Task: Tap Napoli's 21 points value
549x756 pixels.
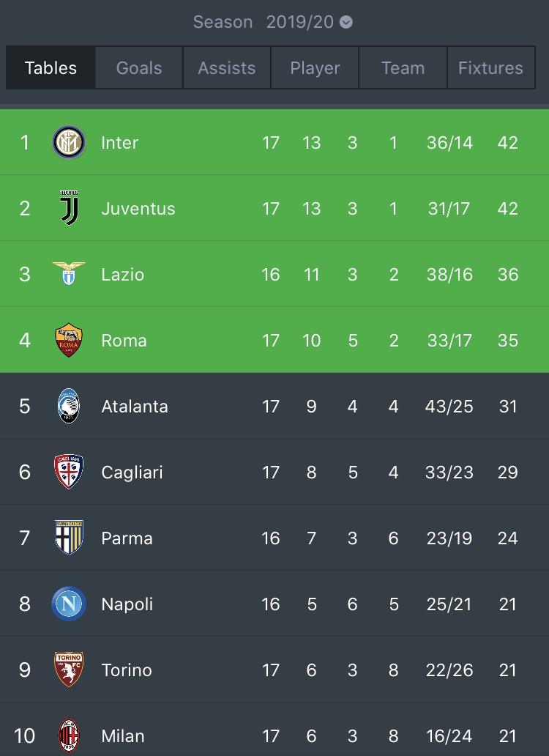Action: pos(507,604)
